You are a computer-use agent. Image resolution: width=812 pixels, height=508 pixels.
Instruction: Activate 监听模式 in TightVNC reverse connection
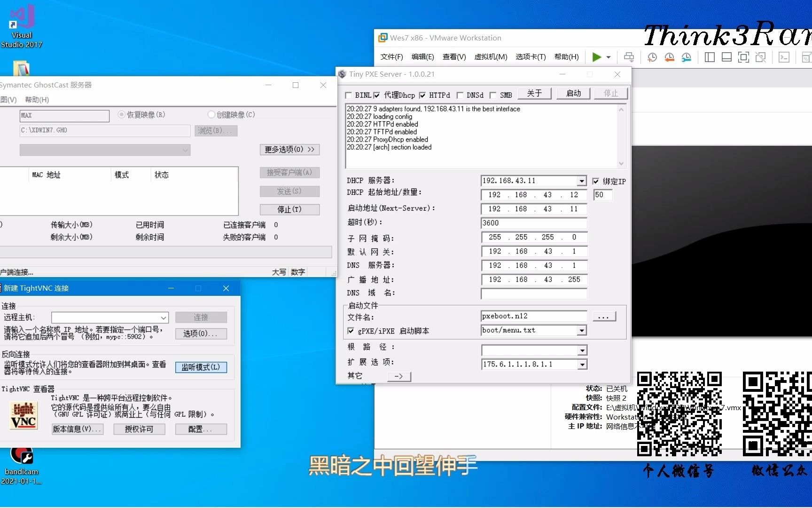click(x=201, y=367)
